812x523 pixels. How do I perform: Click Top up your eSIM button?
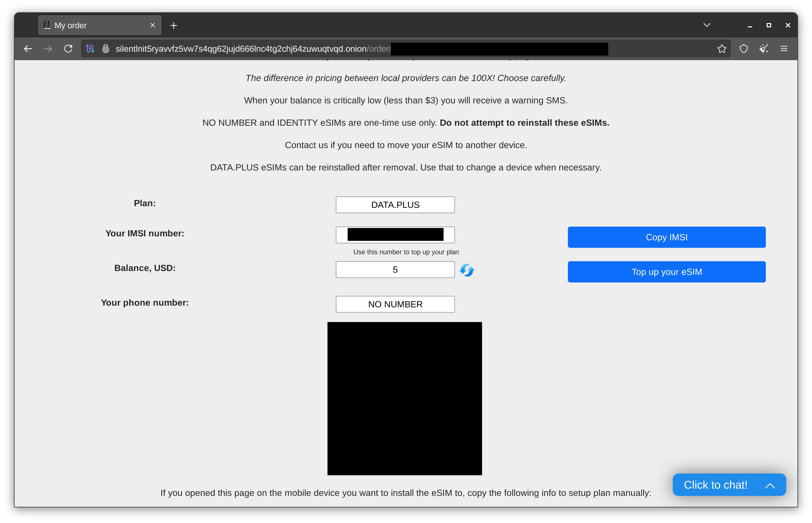[666, 272]
